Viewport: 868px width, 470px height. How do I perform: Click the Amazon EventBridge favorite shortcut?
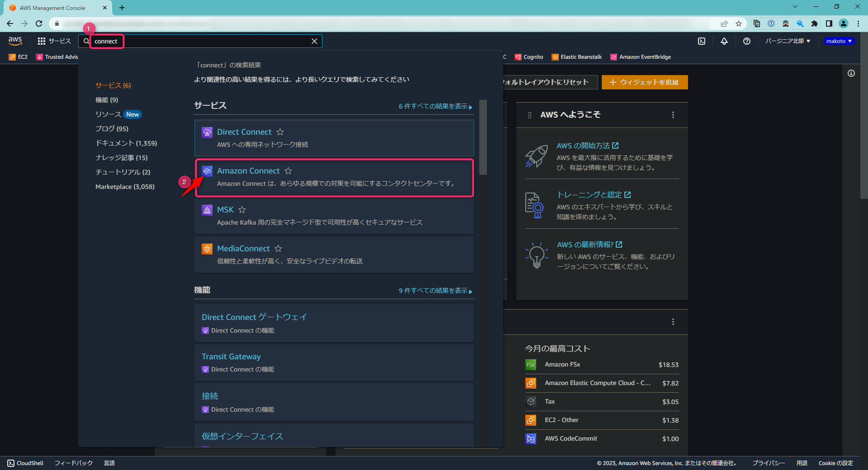click(614, 57)
